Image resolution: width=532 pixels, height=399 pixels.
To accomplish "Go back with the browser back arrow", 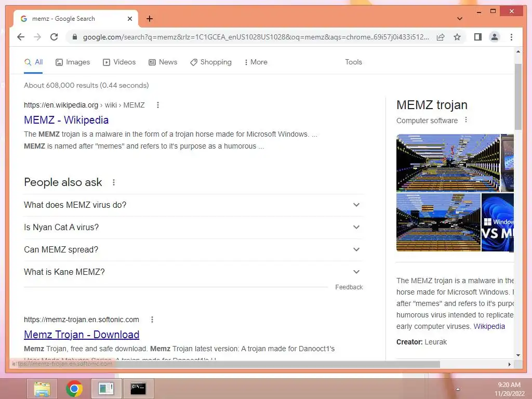I will click(x=21, y=37).
